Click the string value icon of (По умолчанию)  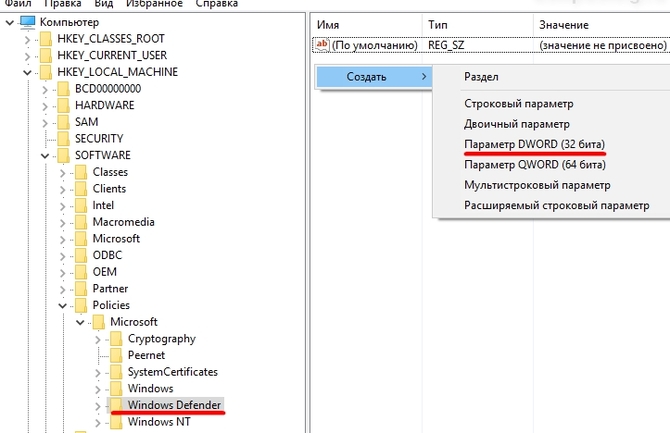322,45
